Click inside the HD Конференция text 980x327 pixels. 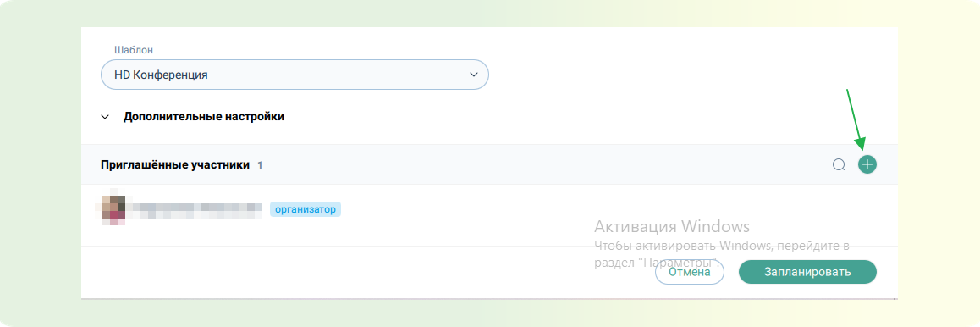162,75
